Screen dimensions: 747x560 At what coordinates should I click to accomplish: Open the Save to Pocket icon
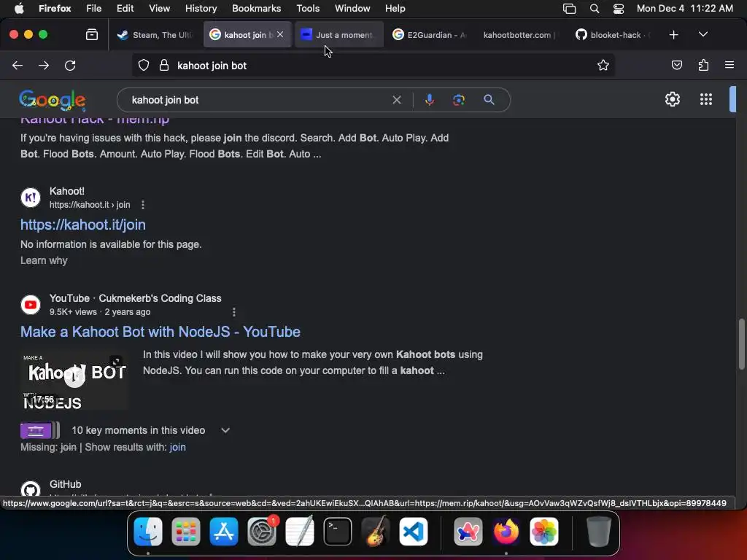[676, 65]
